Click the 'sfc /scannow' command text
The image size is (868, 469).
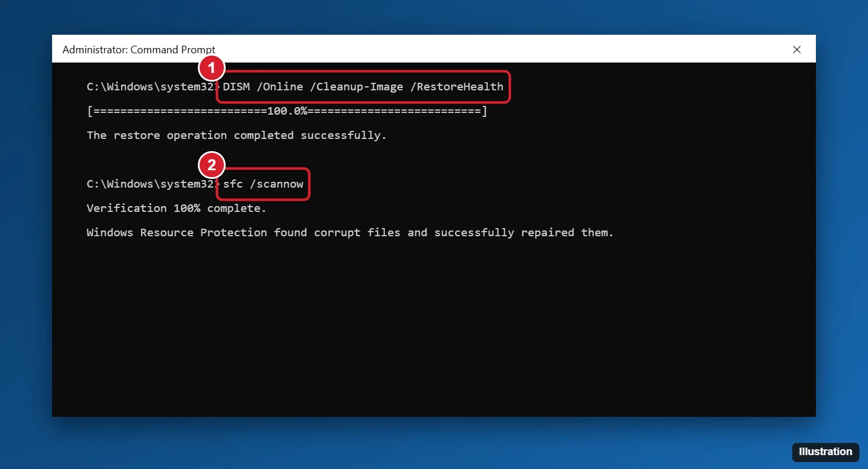[263, 184]
